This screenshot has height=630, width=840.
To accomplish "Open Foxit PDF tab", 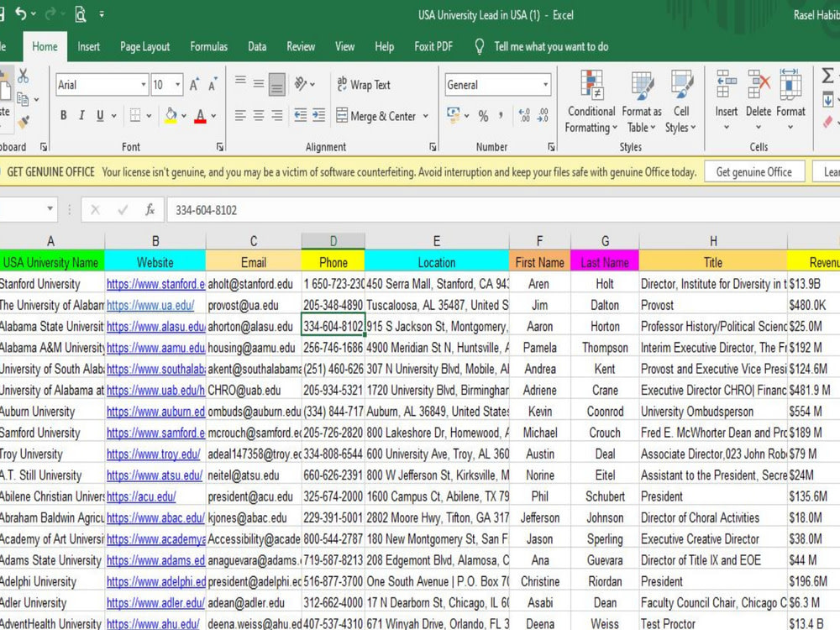I will [433, 46].
